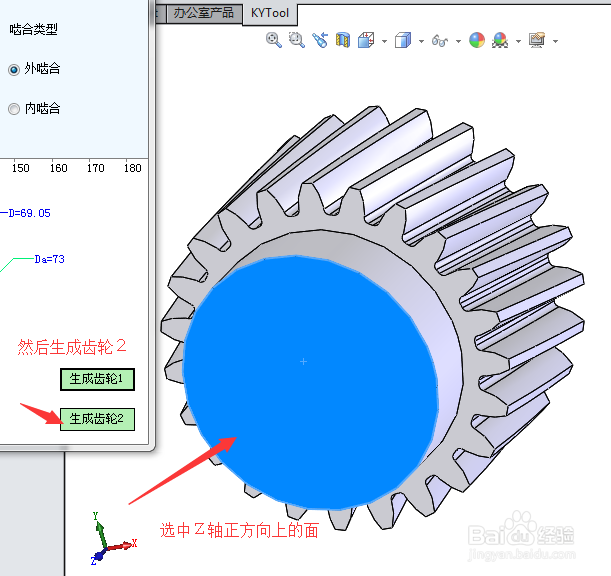Expand the Apply Scene dropdown arrow
The width and height of the screenshot is (611, 576).
click(518, 41)
